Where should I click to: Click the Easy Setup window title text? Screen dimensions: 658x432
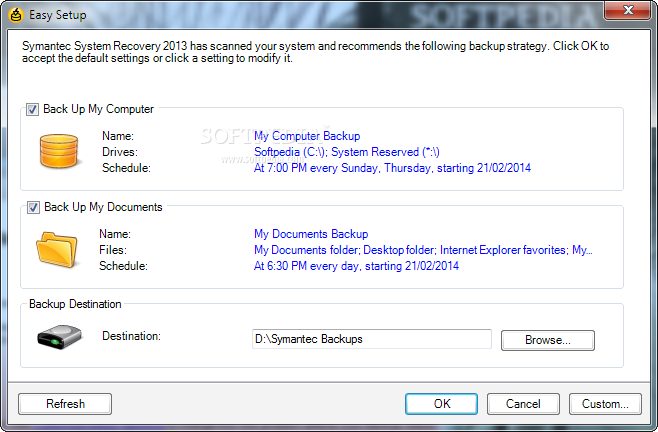click(x=57, y=15)
